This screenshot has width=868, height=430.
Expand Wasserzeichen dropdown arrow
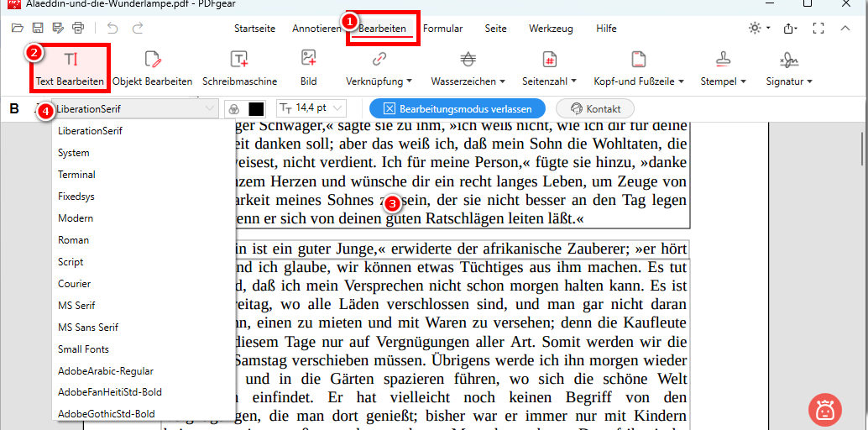[x=502, y=81]
